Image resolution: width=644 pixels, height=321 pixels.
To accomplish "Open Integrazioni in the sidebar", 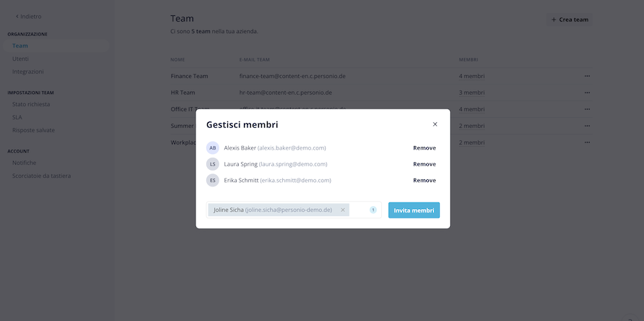I will 28,72.
